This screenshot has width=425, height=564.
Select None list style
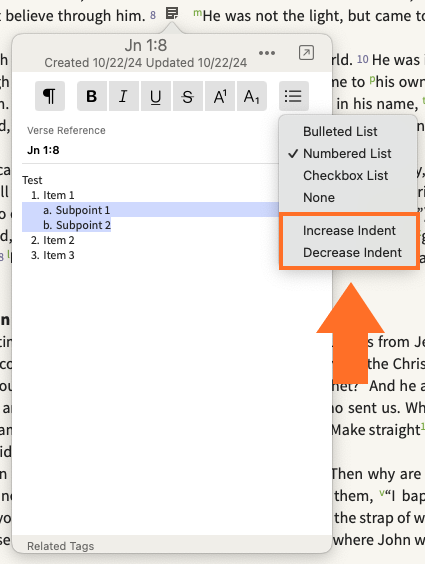coord(319,197)
